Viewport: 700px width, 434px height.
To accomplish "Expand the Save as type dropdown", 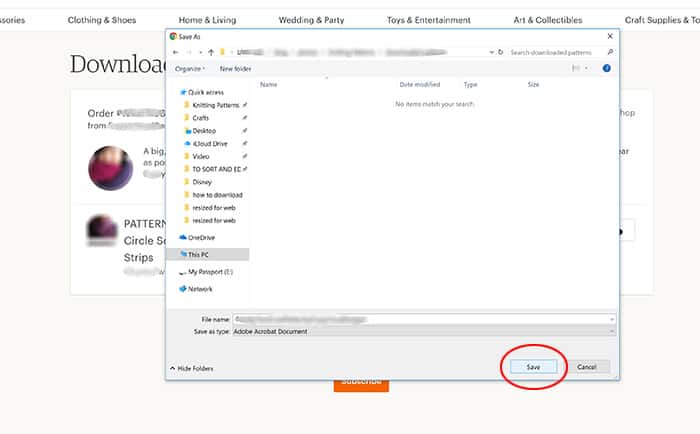I will [611, 330].
